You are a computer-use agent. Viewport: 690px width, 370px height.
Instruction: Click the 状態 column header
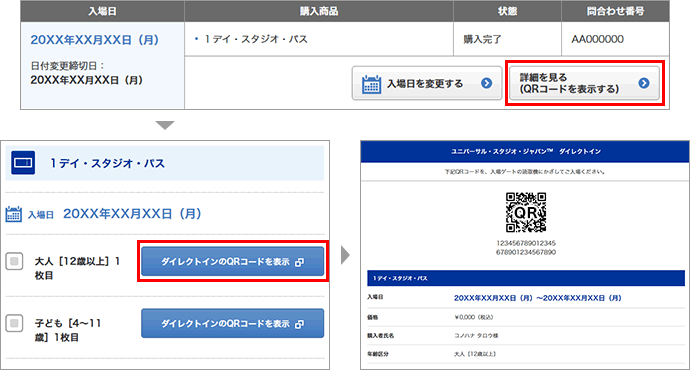507,11
